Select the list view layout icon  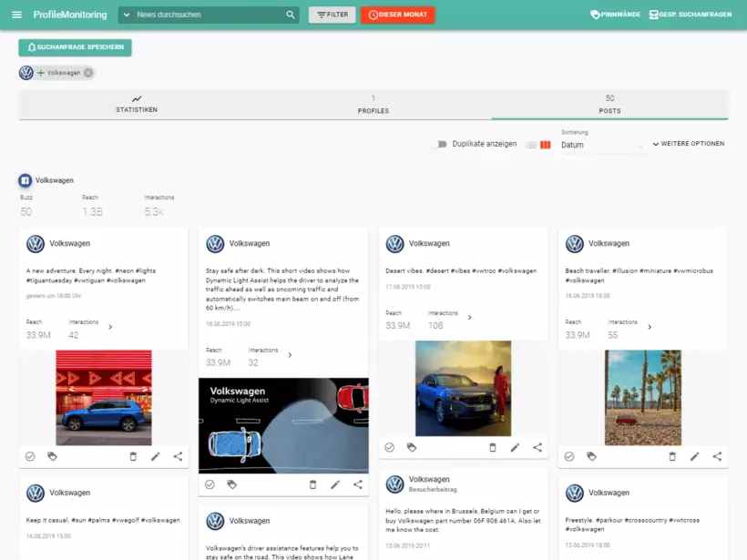pos(531,145)
